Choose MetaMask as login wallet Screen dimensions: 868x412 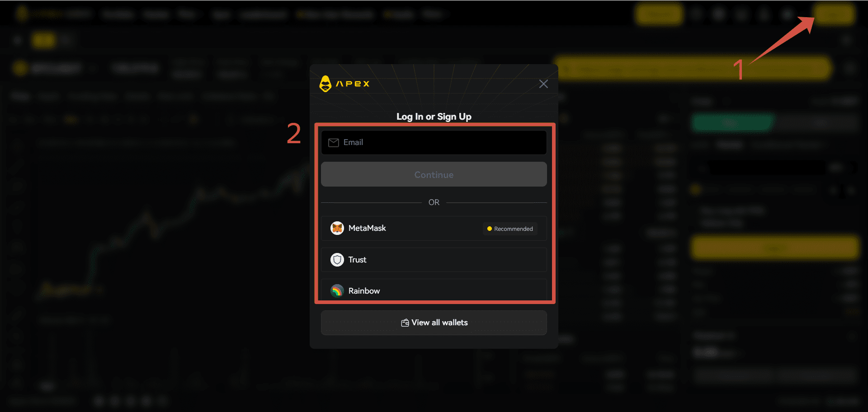[x=434, y=228]
